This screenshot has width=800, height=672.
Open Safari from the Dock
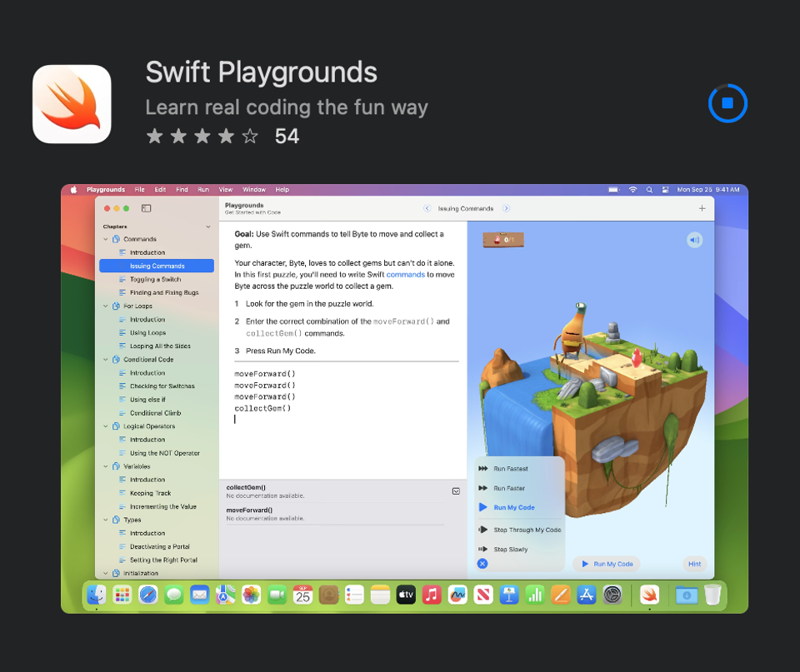click(x=148, y=595)
